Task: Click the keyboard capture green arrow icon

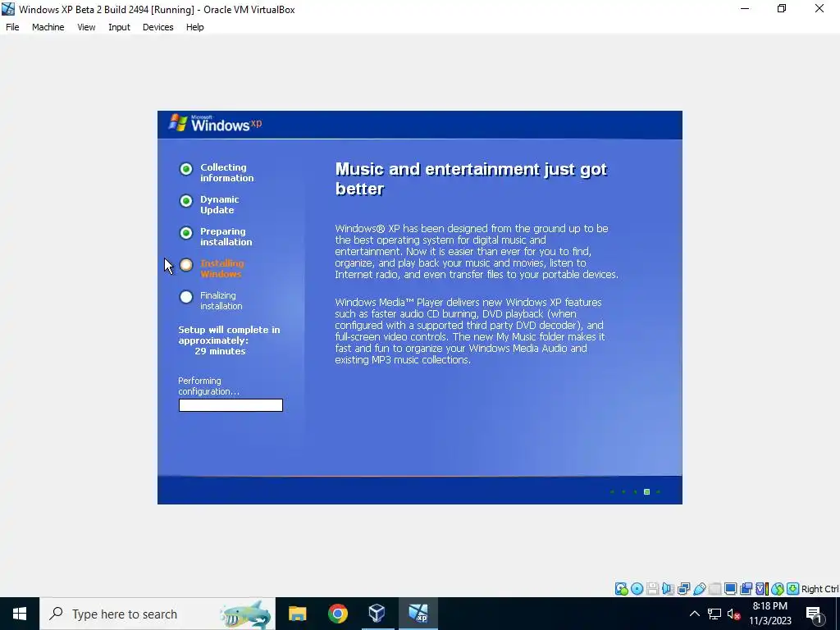Action: [793, 589]
